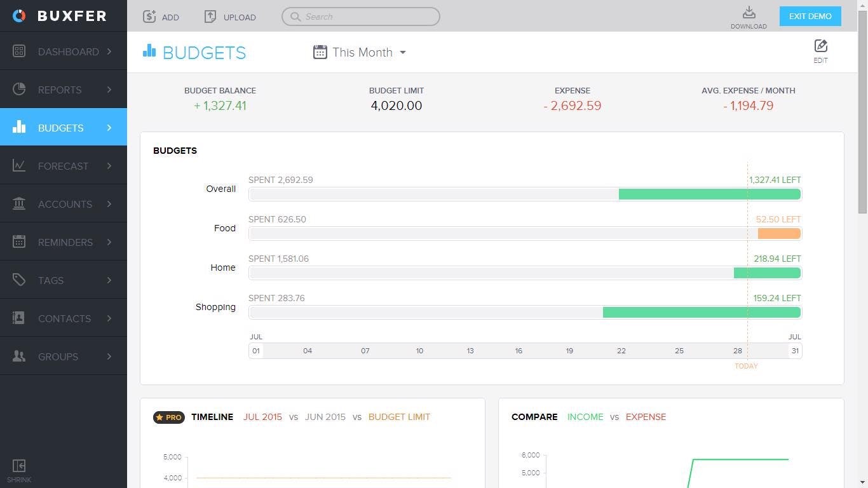Select CONTACTS in the sidebar menu
The width and height of the screenshot is (868, 488).
pyautogui.click(x=64, y=318)
